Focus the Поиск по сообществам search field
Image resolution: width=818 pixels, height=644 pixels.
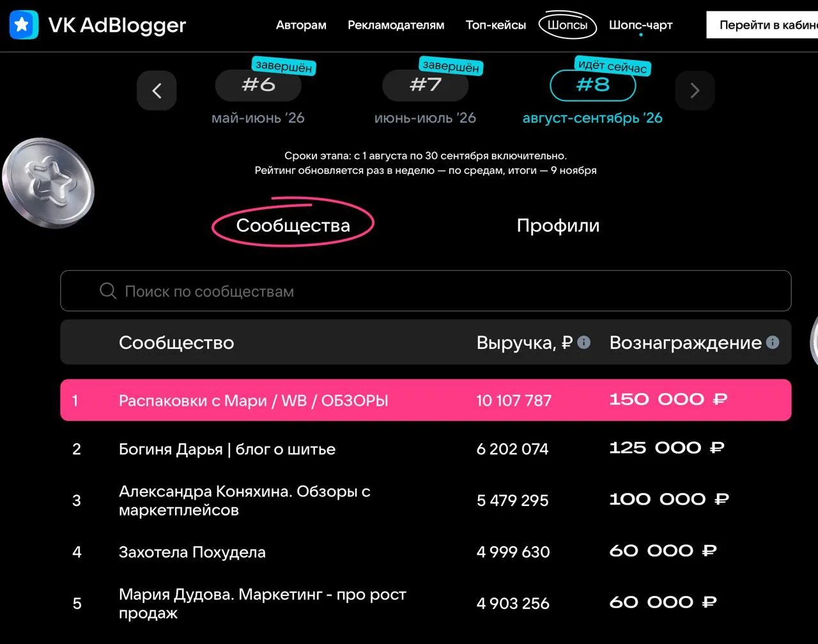click(x=426, y=291)
